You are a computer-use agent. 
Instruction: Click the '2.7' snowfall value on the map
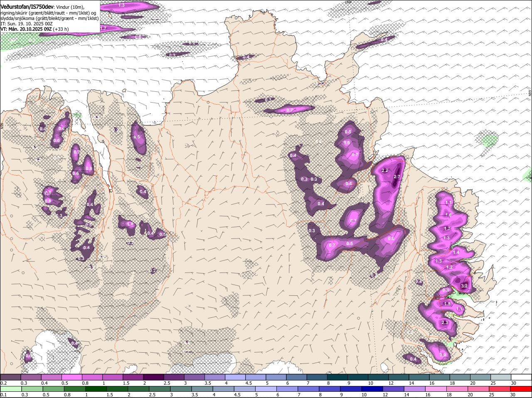397,177
